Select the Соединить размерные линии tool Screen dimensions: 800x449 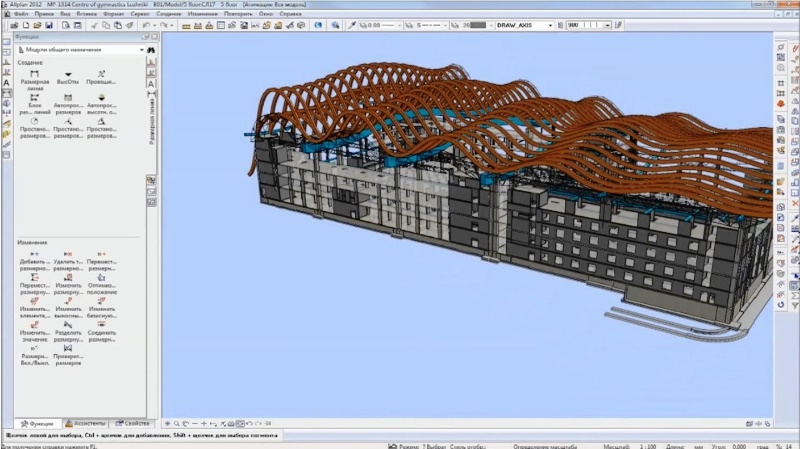102,332
